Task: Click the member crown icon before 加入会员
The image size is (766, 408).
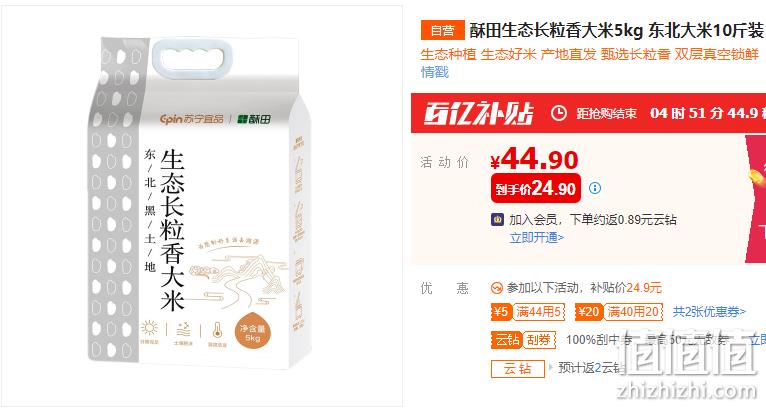Action: [497, 219]
